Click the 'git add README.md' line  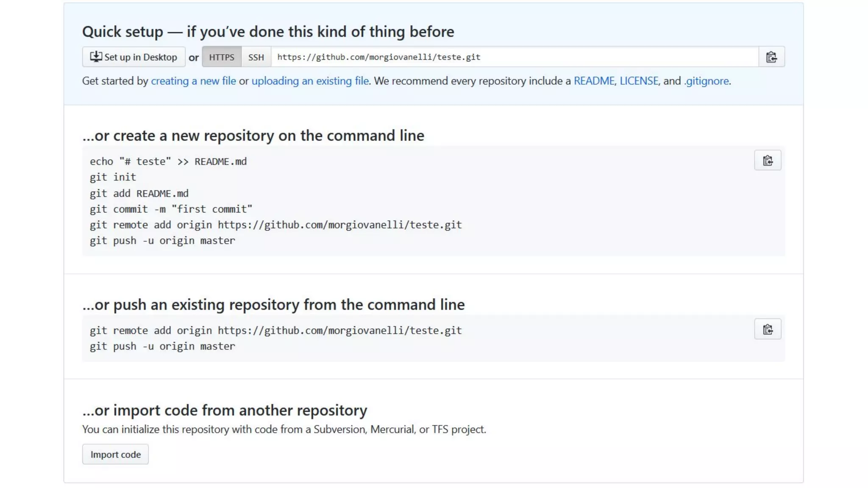pos(139,194)
